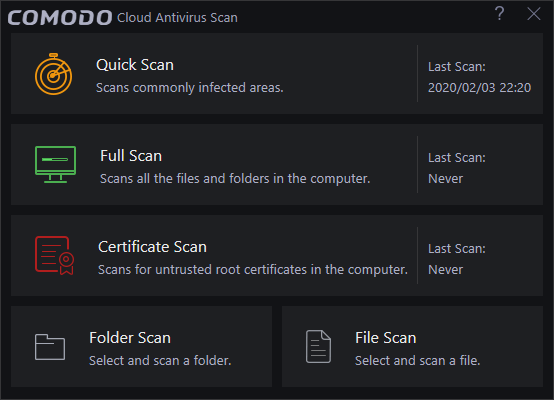554x400 pixels.
Task: Click the red Certificate Scan icon
Action: click(x=54, y=255)
